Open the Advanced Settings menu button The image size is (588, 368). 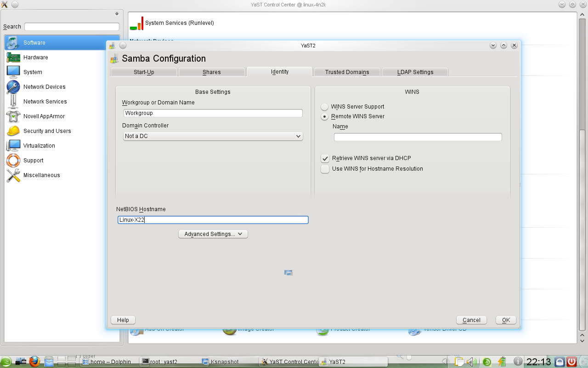(213, 234)
